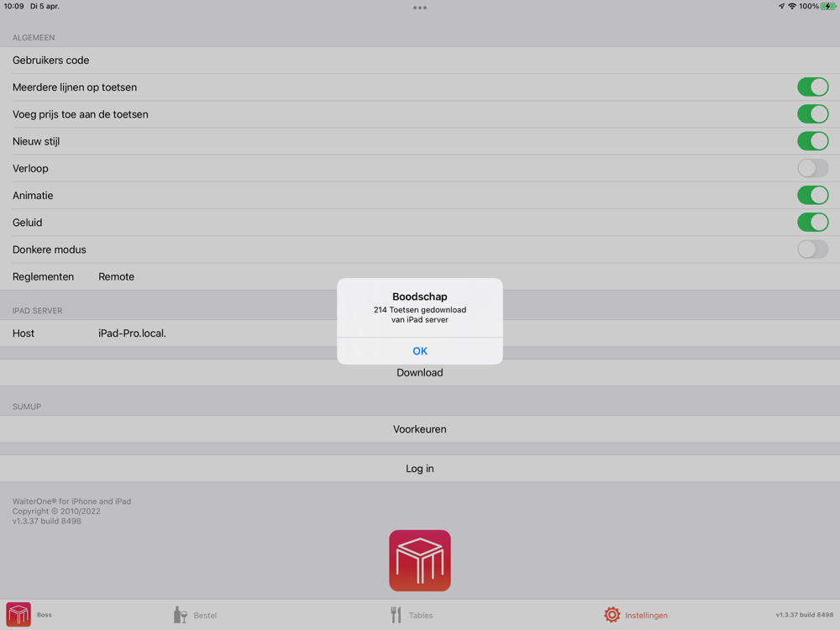Tap the location arrow status icon
Viewport: 840px width, 630px height.
tap(781, 7)
